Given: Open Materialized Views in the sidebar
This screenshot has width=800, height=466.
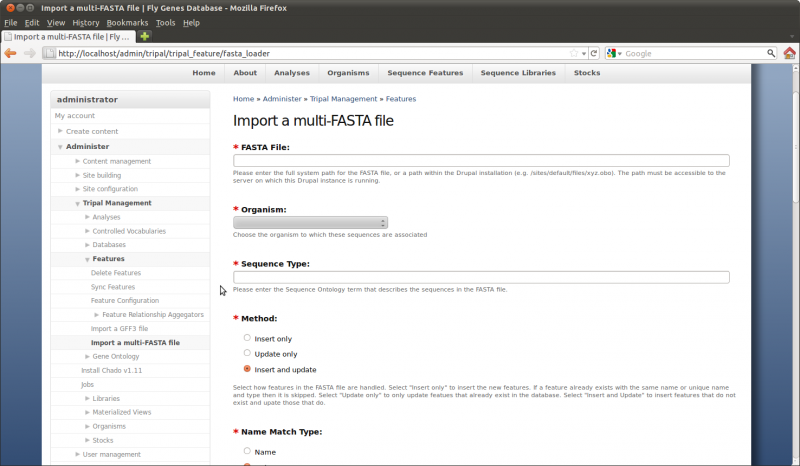Looking at the screenshot, I should pyautogui.click(x=122, y=412).
